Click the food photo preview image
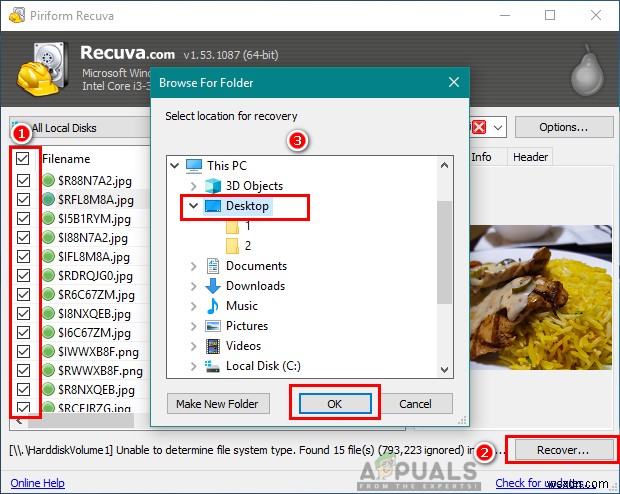620x494 pixels. (x=541, y=297)
